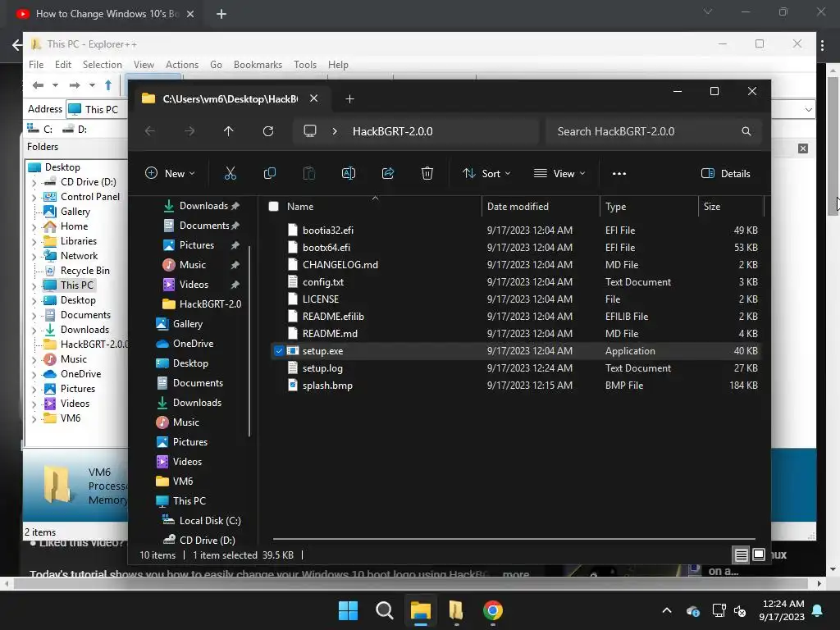Click the File Explorer taskbar icon
The image size is (840, 630).
(421, 610)
